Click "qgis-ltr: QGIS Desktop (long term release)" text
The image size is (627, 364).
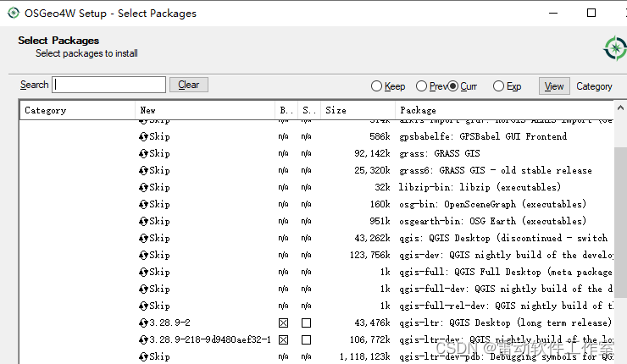coord(506,323)
